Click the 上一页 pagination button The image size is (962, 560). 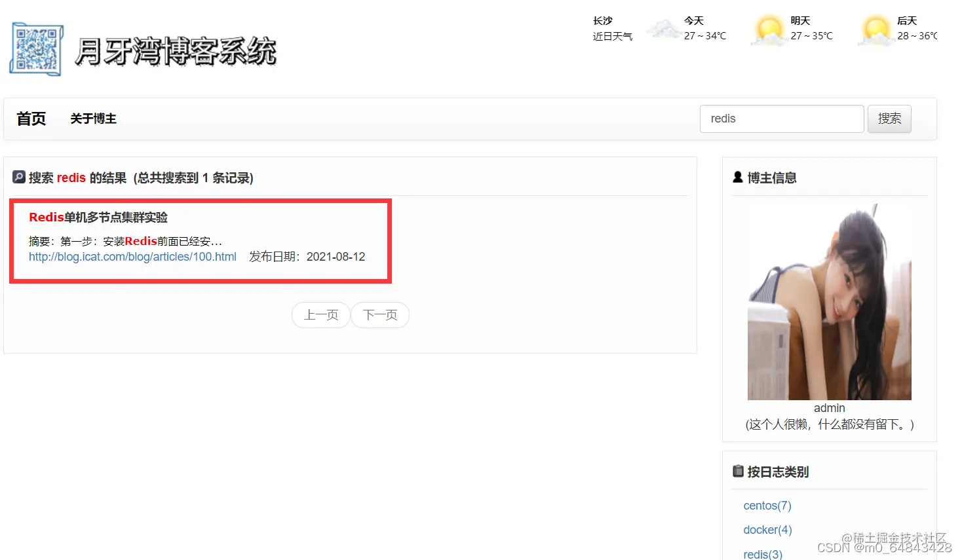[320, 315]
